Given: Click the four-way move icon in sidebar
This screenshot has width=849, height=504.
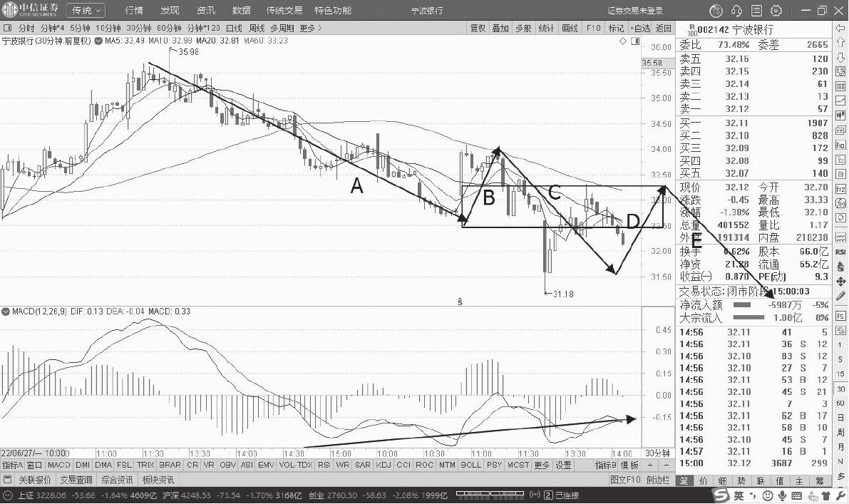Looking at the screenshot, I should [841, 281].
